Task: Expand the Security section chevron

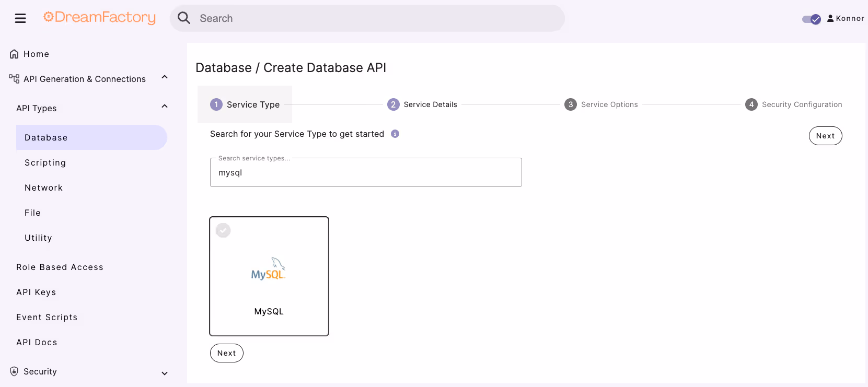Action: click(x=165, y=373)
